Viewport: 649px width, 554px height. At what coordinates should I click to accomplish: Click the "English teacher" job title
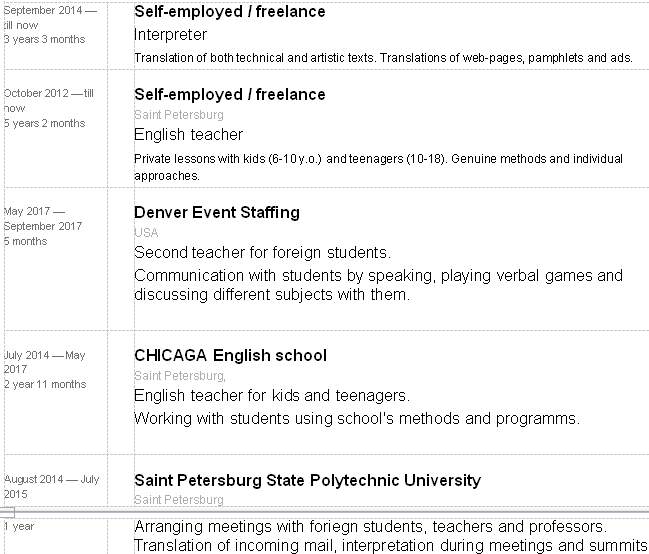(188, 135)
